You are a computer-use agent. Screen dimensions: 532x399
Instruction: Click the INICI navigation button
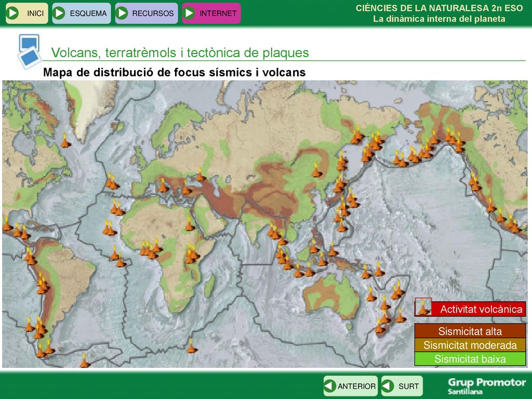tap(27, 13)
